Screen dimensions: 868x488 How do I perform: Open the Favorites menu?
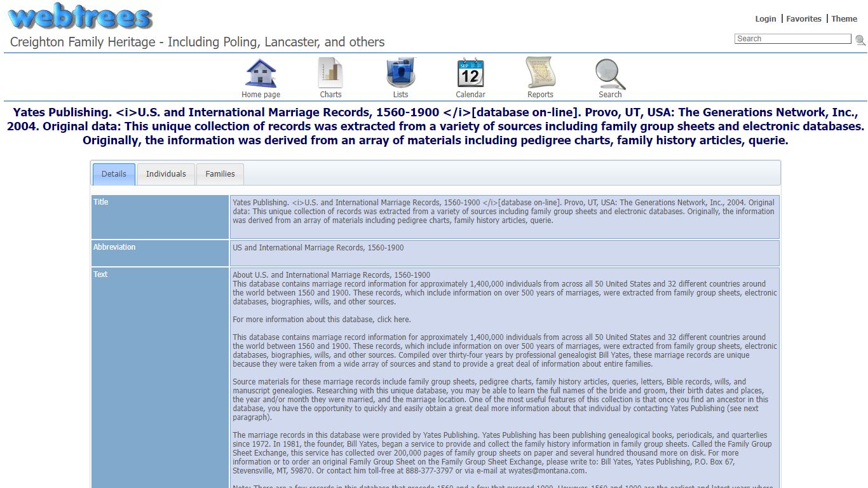click(x=804, y=19)
